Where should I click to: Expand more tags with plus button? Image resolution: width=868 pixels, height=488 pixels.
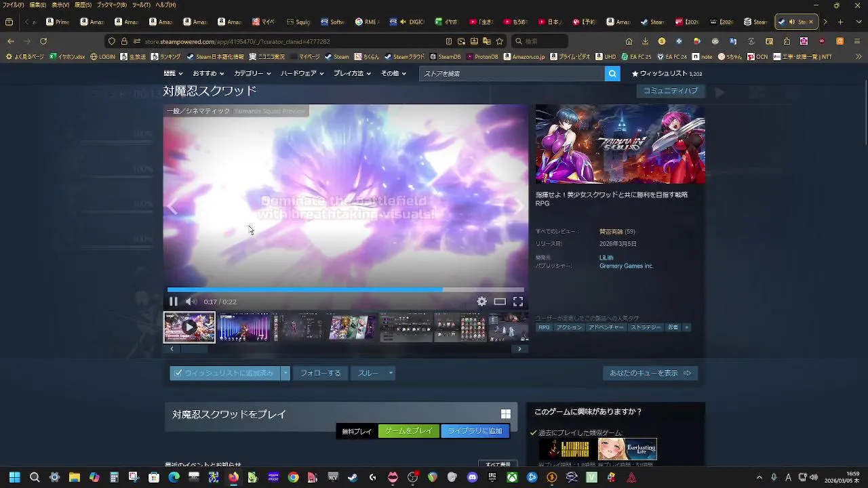pos(686,327)
